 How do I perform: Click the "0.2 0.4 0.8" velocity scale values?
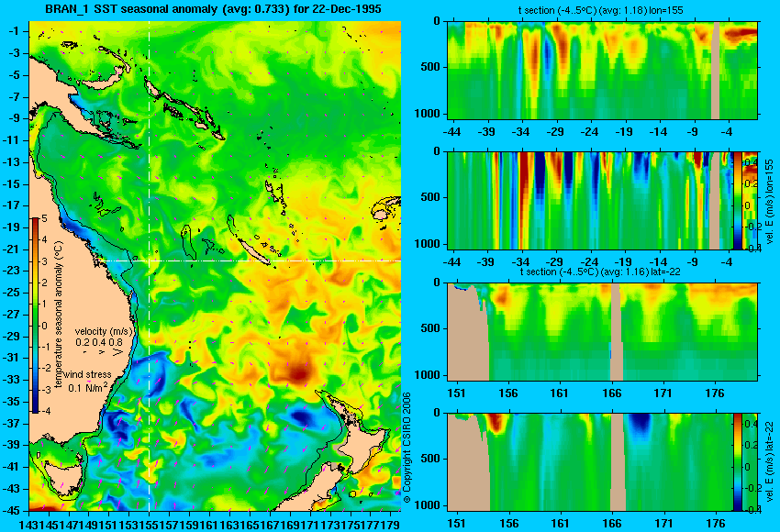pyautogui.click(x=99, y=342)
